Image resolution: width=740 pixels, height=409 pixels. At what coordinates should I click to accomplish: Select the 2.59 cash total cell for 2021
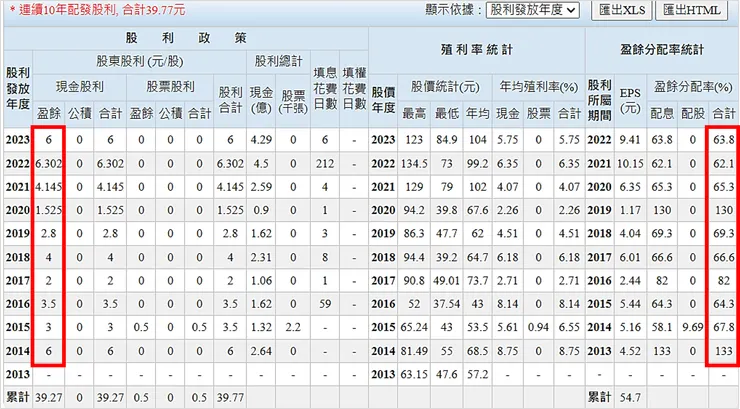pyautogui.click(x=261, y=187)
